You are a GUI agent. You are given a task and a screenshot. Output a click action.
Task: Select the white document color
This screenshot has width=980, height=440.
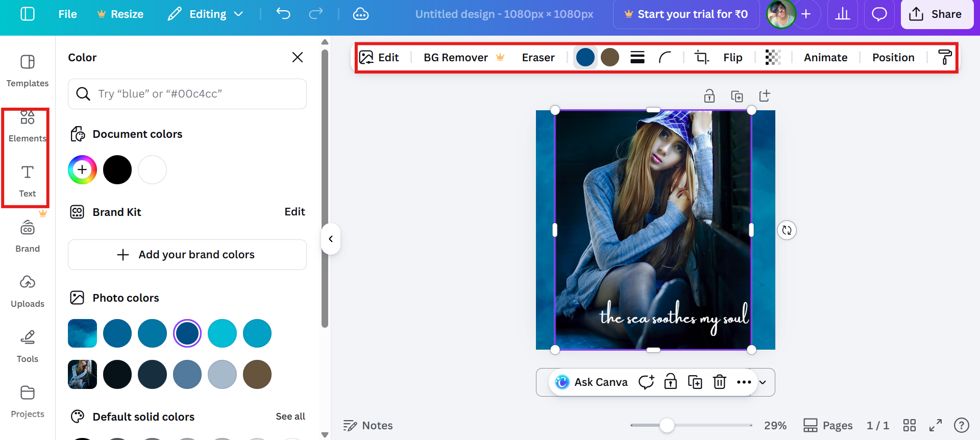[x=152, y=170]
